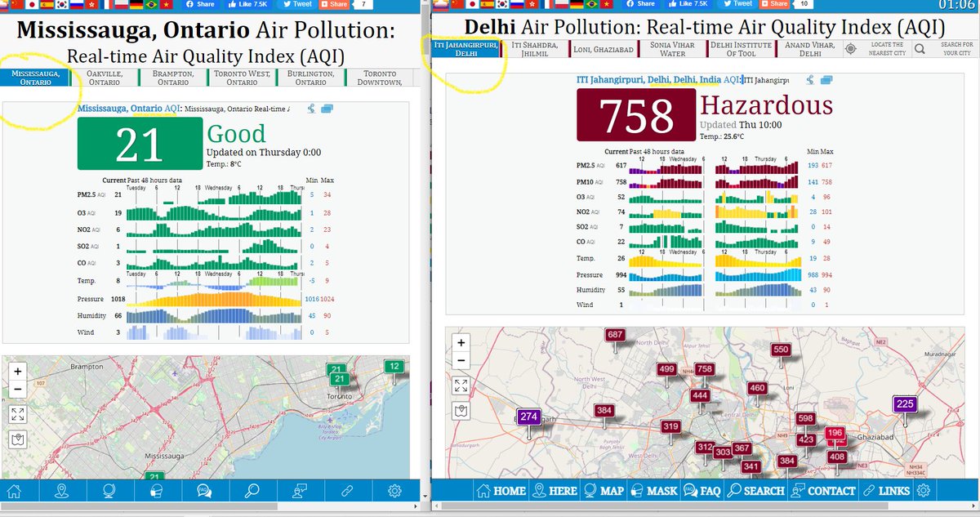Switch to Burlington, Ontario tab
Image resolution: width=980 pixels, height=517 pixels.
(x=310, y=78)
